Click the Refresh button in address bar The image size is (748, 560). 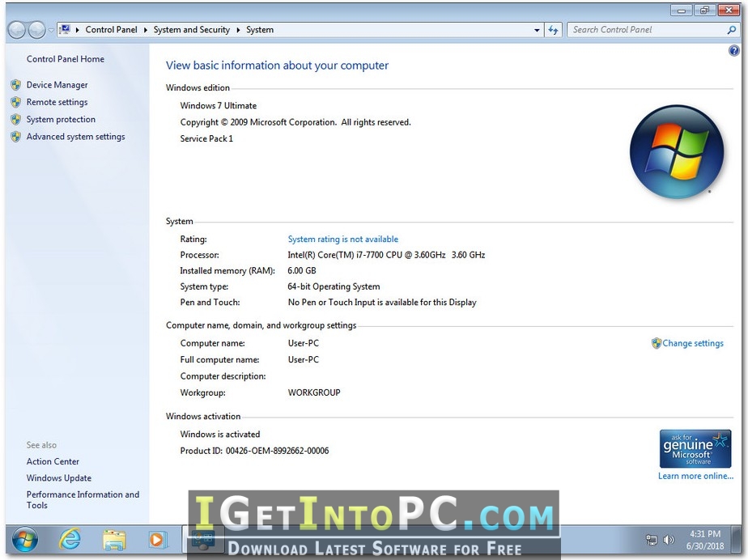coord(553,30)
